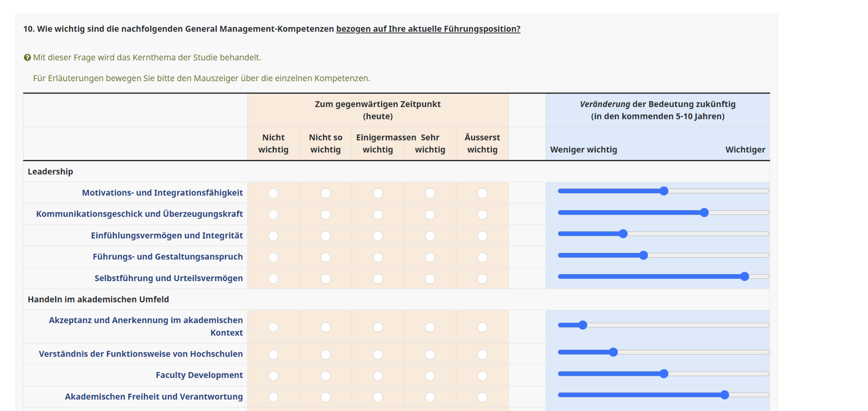Select 'Nicht wichtig' for Motivations- und Integrationsfähigkeit
This screenshot has width=868, height=411.
[273, 193]
